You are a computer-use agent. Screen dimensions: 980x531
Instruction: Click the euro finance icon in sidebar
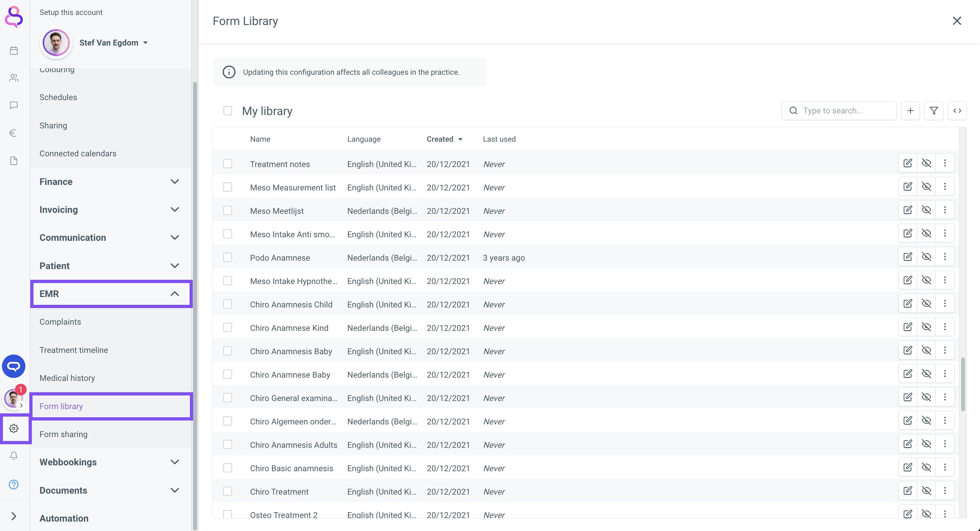13,133
